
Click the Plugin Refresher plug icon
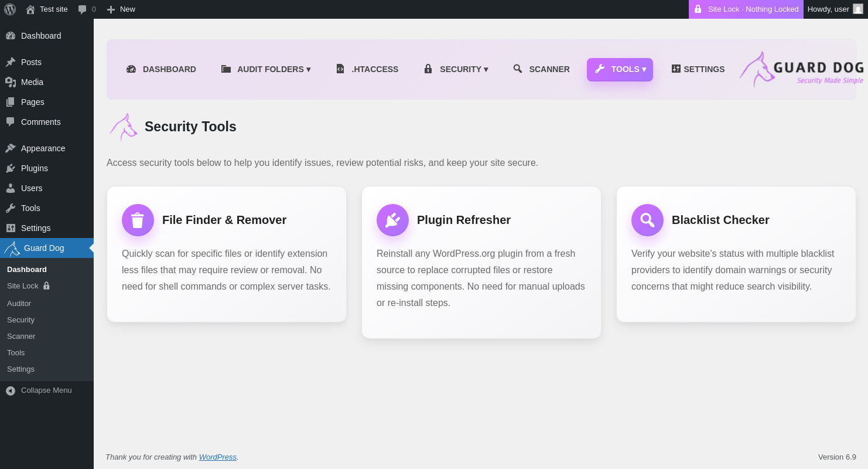(x=392, y=220)
